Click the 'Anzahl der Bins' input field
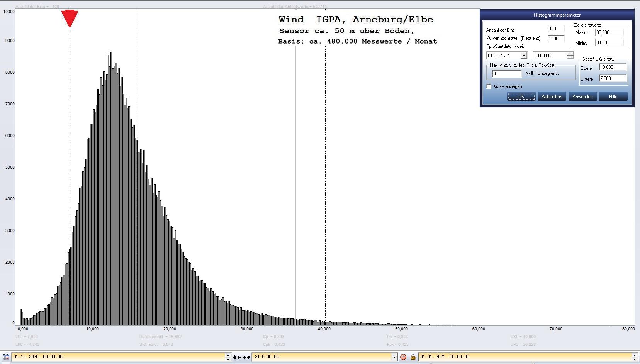Screen dimensions: 640x364 [x=556, y=29]
